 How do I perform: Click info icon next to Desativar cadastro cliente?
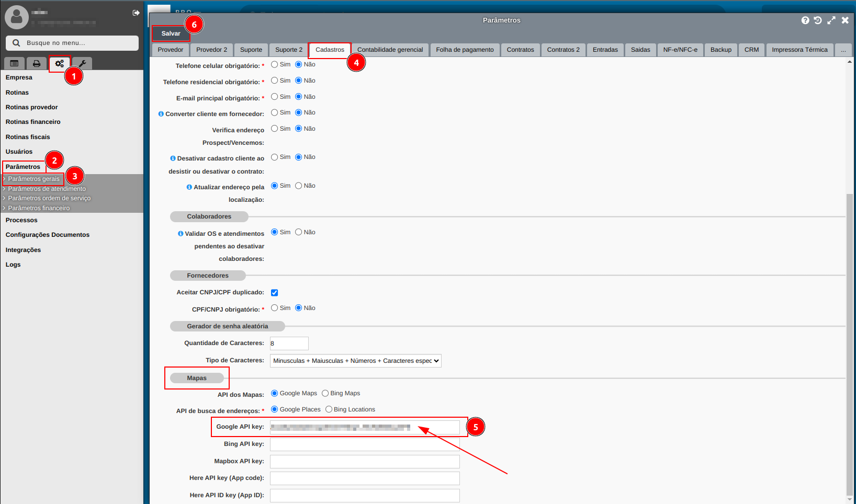point(173,158)
